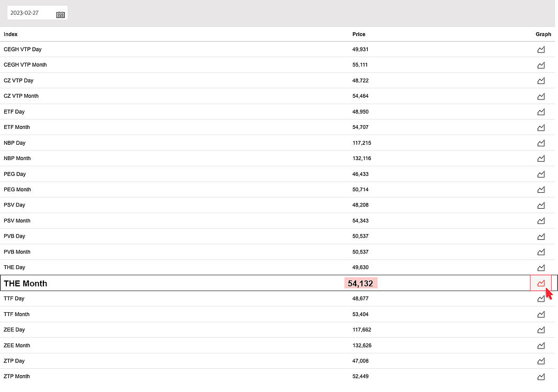The height and width of the screenshot is (392, 558).
Task: Select the ZTP Month index name
Action: pyautogui.click(x=17, y=376)
